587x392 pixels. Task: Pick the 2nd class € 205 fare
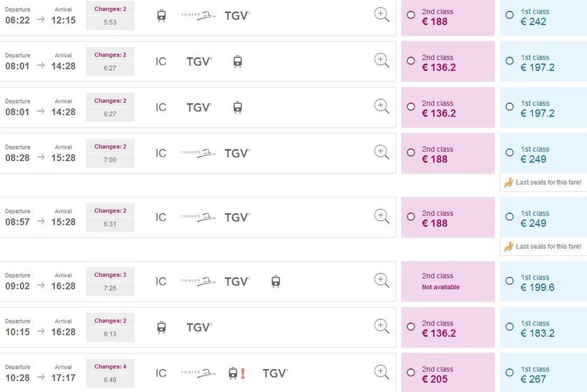coord(411,373)
